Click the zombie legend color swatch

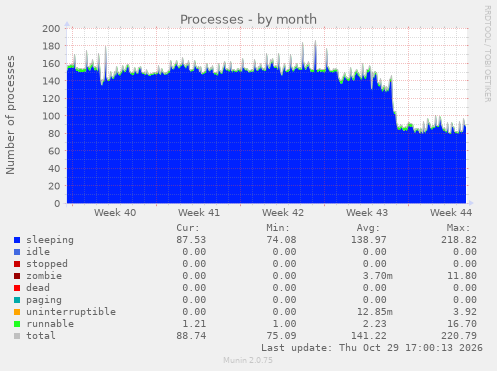(x=17, y=276)
